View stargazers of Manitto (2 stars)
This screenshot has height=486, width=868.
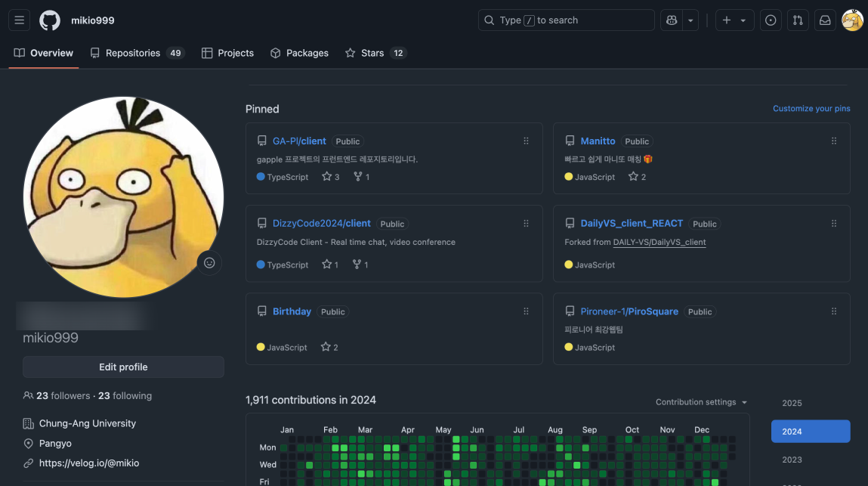pyautogui.click(x=637, y=177)
